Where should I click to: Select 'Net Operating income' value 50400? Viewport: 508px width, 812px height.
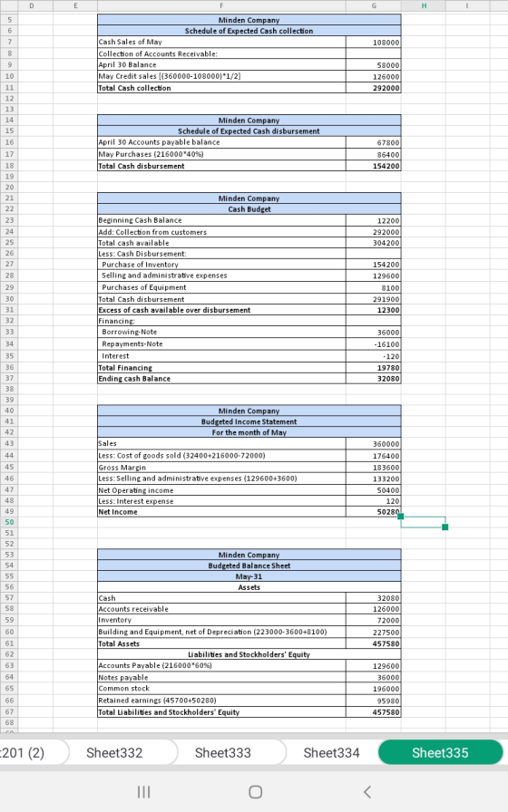point(373,490)
